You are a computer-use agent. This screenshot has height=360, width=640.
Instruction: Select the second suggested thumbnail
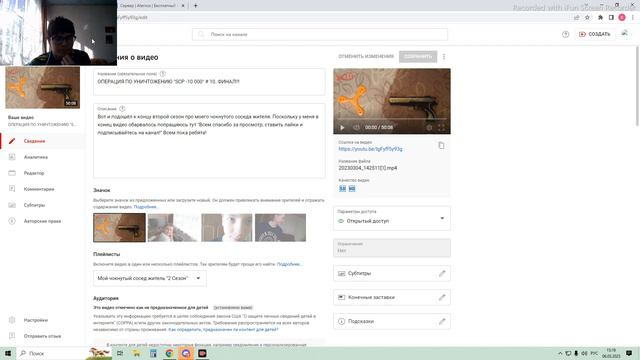pos(173,228)
